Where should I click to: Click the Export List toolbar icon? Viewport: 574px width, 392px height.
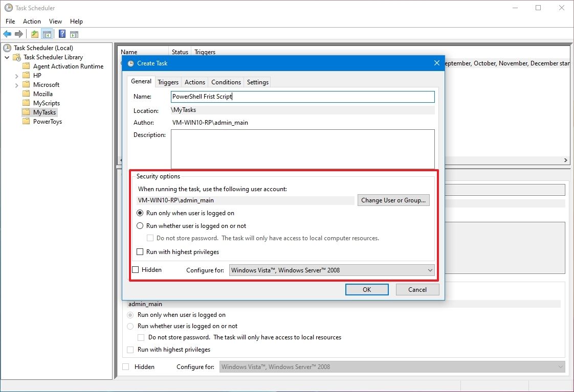(34, 34)
